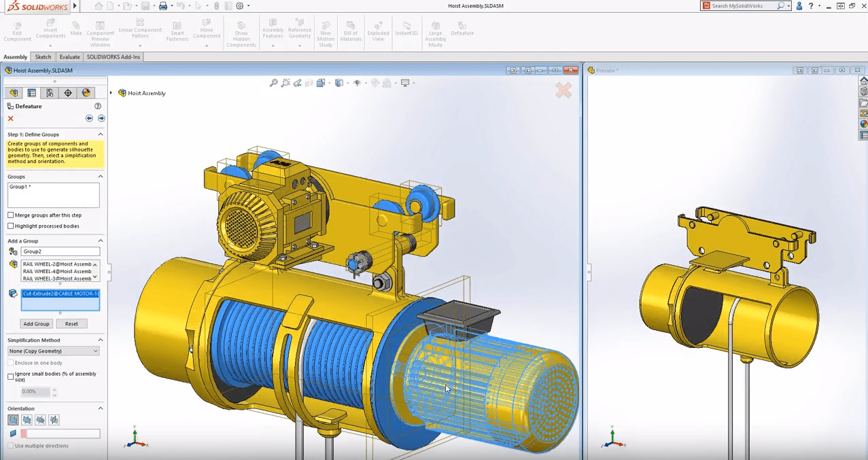Select fourth orientation view icon
868x460 pixels.
click(x=54, y=420)
